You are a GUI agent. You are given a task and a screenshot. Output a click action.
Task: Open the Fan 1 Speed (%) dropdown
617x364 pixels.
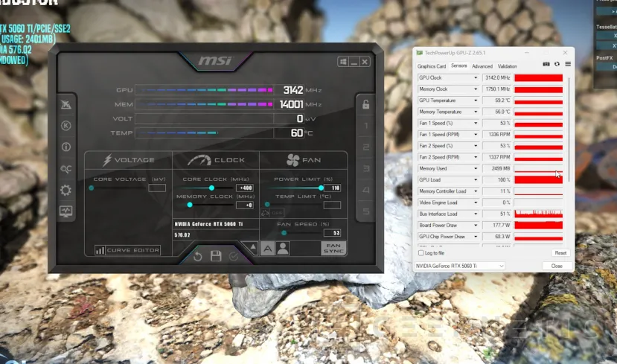click(476, 123)
